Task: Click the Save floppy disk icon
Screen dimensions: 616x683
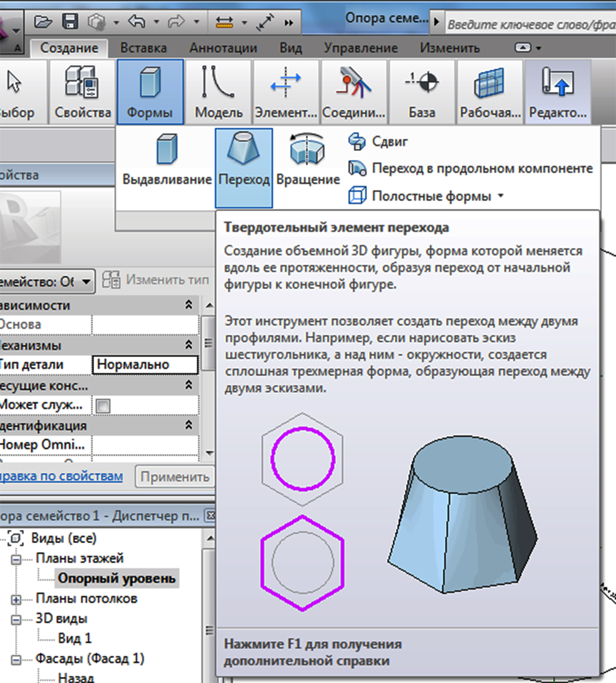Action: coord(70,22)
